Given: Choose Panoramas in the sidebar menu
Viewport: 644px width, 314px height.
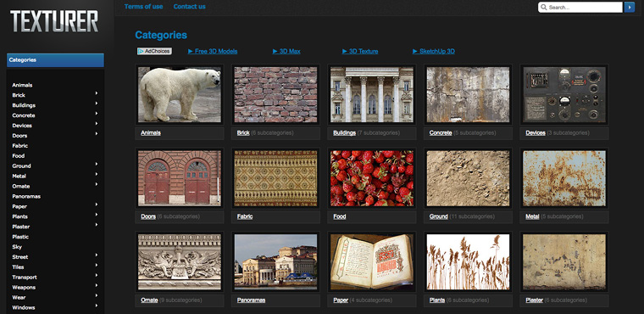Looking at the screenshot, I should click(x=26, y=196).
